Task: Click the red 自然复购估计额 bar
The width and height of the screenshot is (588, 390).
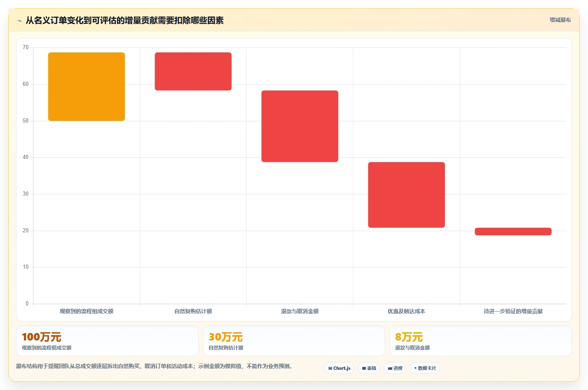Action: point(193,71)
